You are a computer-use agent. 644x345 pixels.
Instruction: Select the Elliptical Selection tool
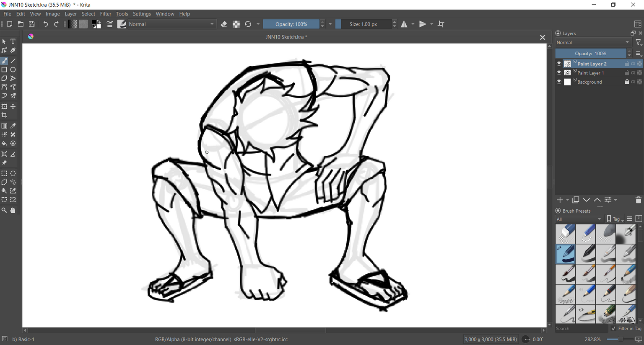(13, 174)
